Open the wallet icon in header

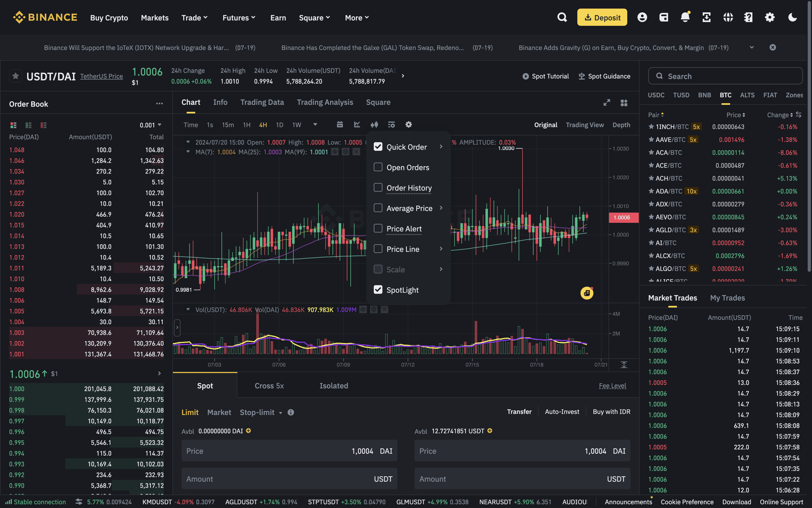(x=664, y=17)
